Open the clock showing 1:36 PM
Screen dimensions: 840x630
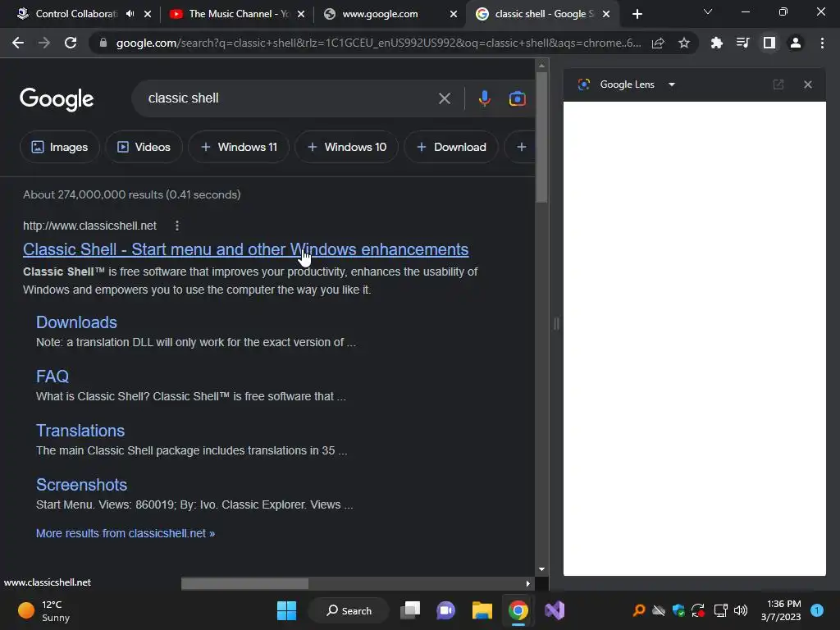pyautogui.click(x=781, y=610)
